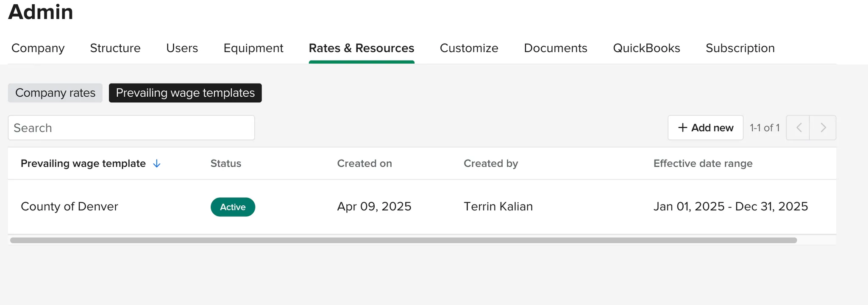
Task: Click the Active status badge
Action: pos(233,207)
